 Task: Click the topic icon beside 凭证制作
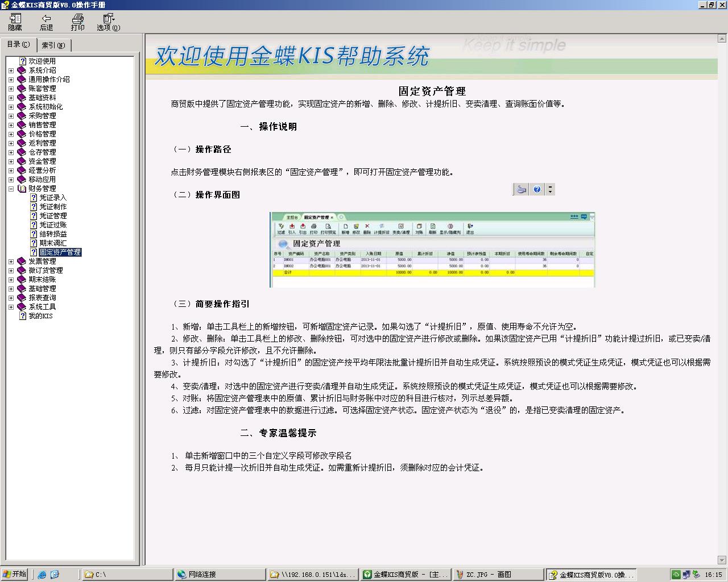pyautogui.click(x=34, y=207)
